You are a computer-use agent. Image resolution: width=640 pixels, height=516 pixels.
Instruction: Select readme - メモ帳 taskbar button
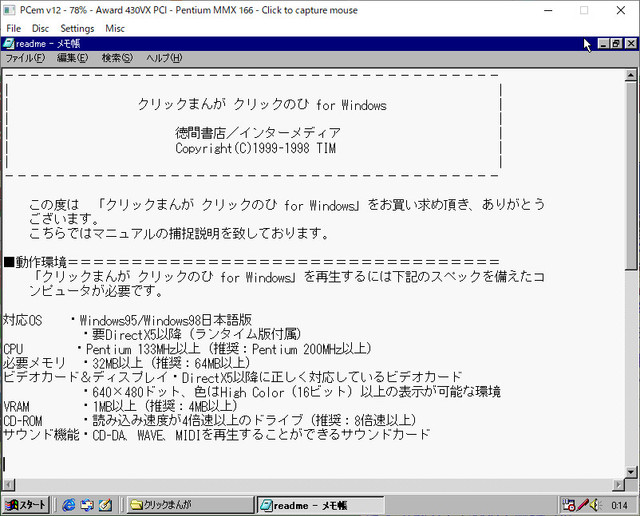pyautogui.click(x=320, y=505)
